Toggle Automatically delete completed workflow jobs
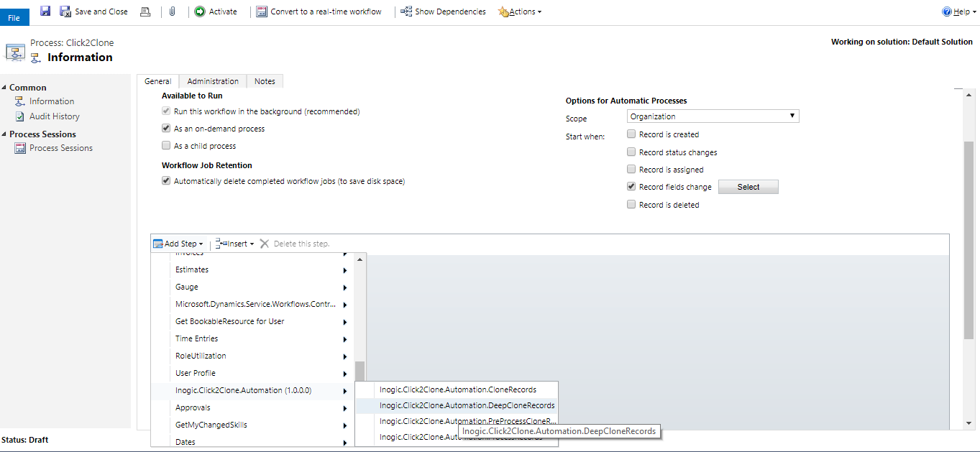 tap(167, 181)
